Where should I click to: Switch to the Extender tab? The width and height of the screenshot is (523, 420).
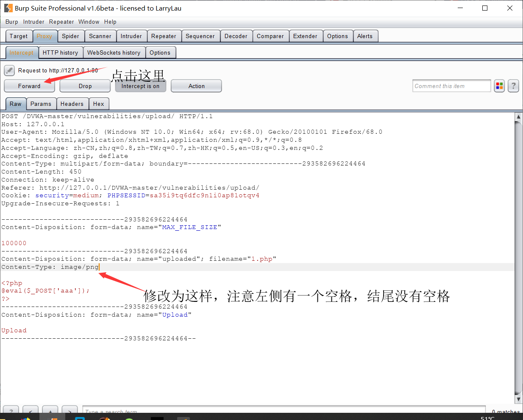point(305,36)
